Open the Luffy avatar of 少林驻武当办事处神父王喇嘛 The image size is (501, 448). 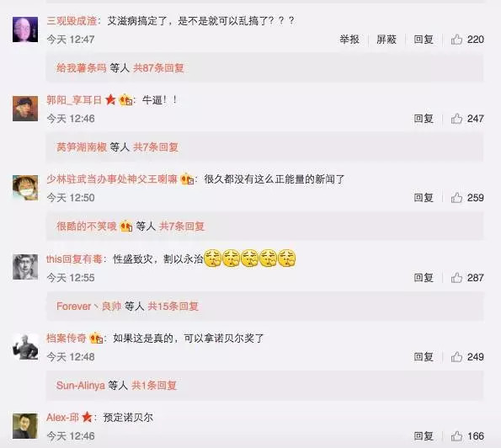25,188
